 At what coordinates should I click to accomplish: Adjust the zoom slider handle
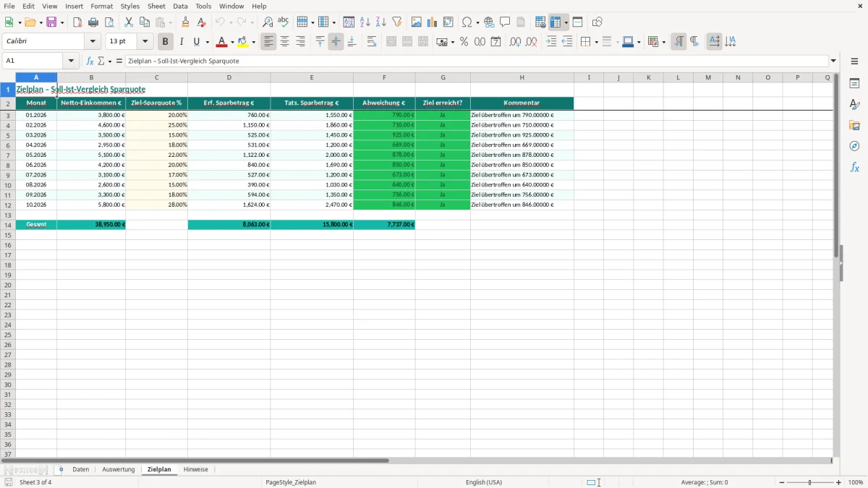tap(810, 482)
